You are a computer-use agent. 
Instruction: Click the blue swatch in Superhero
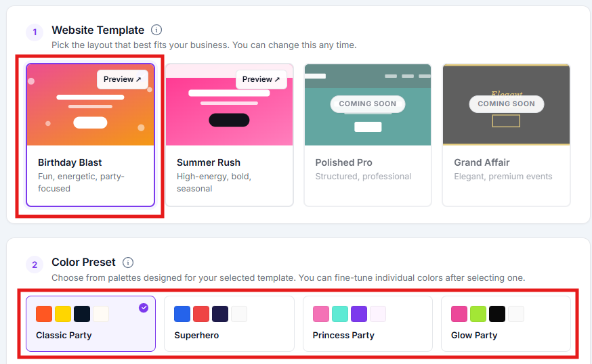coord(182,314)
